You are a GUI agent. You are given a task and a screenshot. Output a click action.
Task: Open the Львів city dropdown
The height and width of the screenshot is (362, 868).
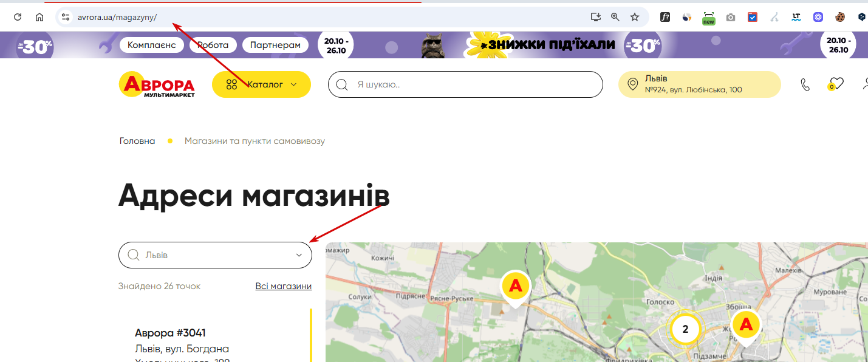point(215,255)
